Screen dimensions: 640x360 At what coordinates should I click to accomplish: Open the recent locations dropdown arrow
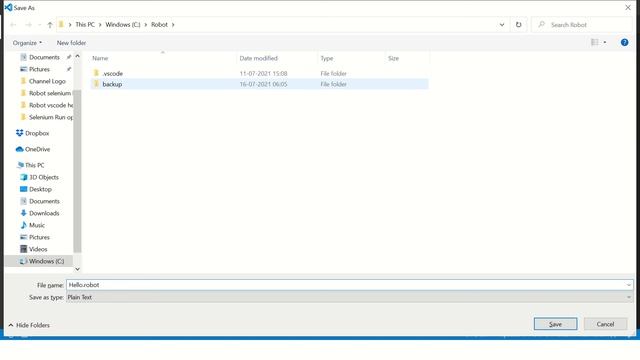[x=40, y=25]
